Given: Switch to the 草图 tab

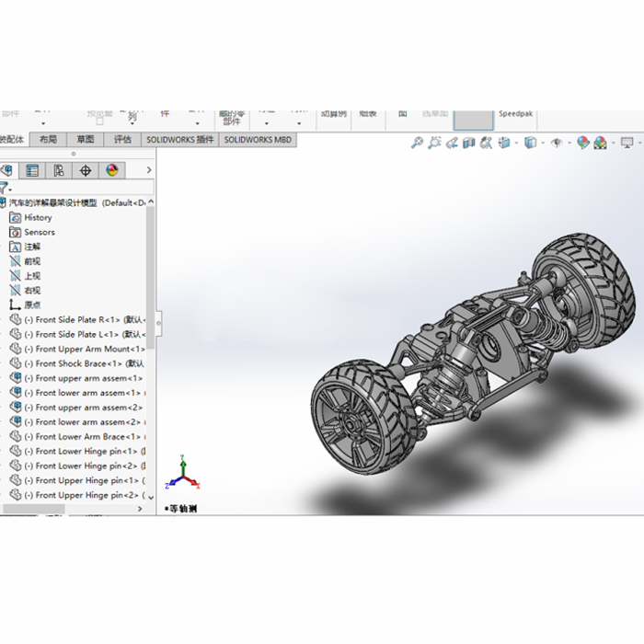Looking at the screenshot, I should pos(86,140).
